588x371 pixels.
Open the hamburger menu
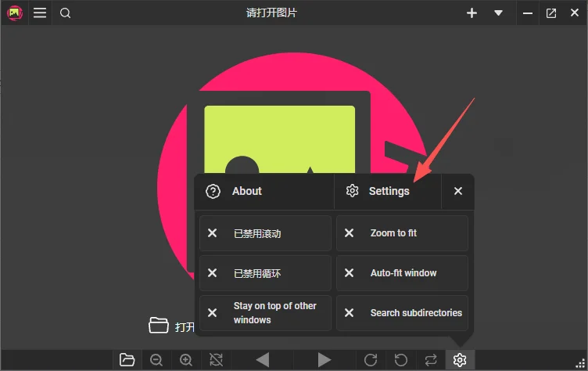[x=40, y=13]
